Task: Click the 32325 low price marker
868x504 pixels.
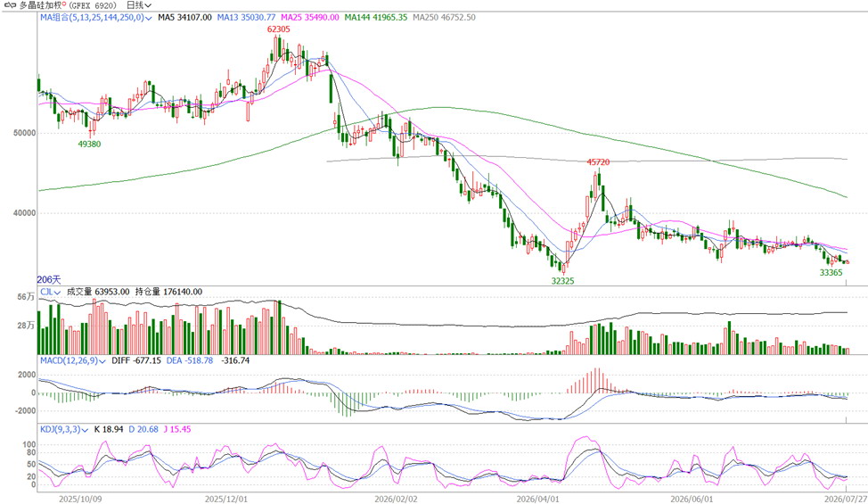Action: (562, 281)
